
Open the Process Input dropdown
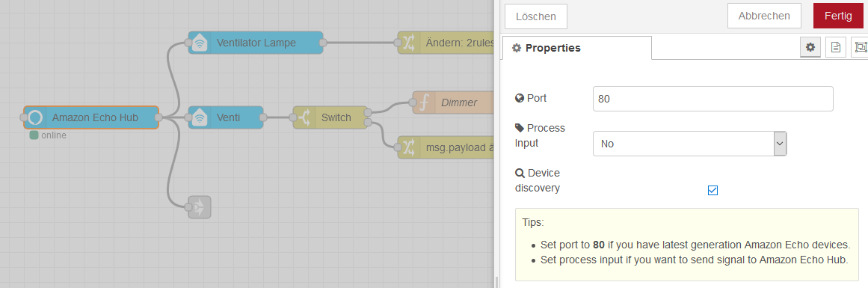tap(689, 144)
